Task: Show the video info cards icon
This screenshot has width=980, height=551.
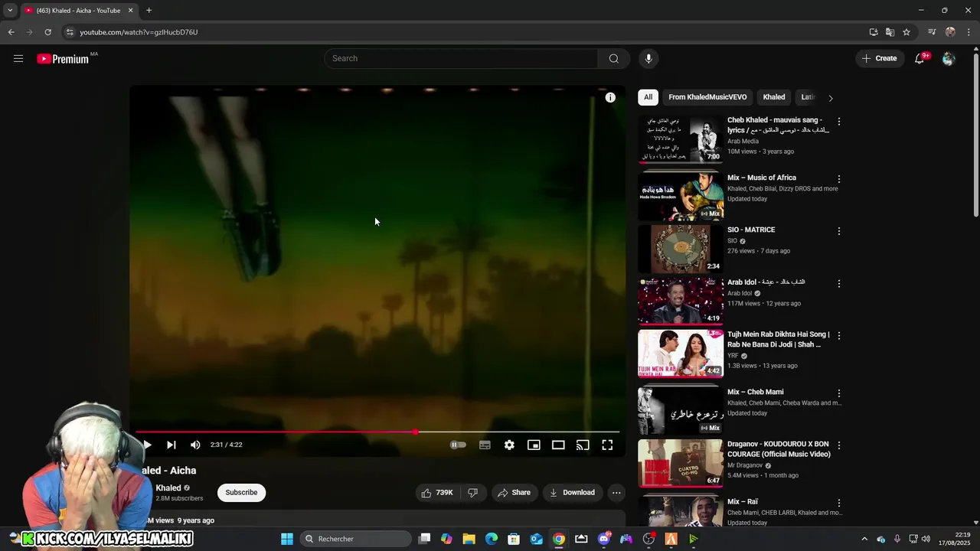Action: [x=610, y=97]
